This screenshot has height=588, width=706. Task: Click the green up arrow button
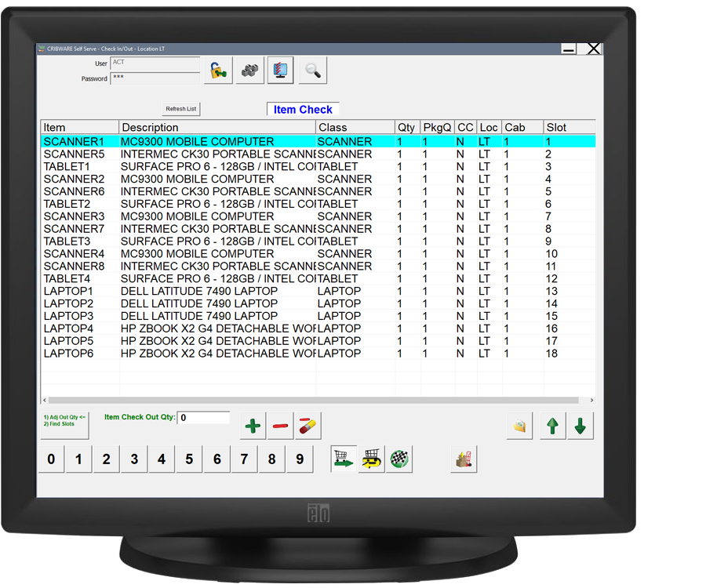tap(552, 426)
